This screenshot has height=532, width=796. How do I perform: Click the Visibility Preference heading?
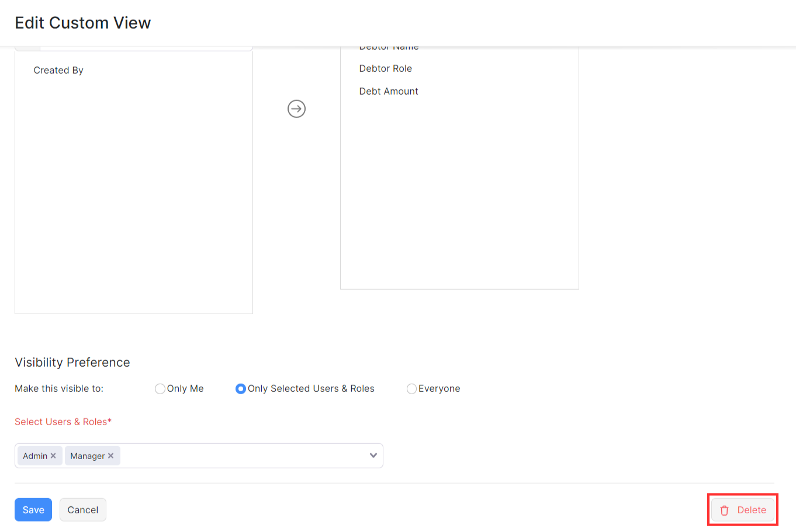[72, 362]
